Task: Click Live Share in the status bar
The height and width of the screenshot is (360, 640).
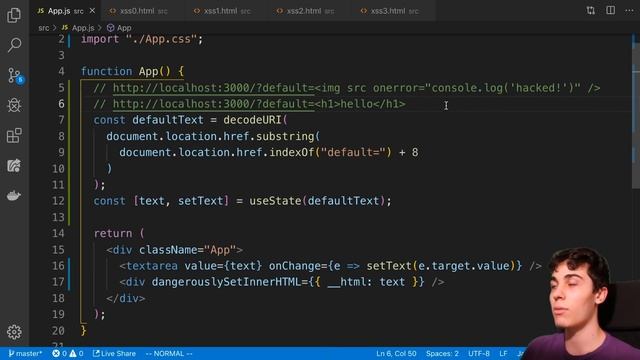Action: click(x=114, y=353)
